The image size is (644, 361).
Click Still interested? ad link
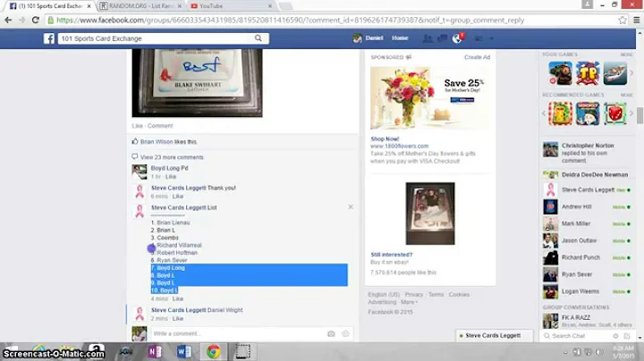(392, 255)
